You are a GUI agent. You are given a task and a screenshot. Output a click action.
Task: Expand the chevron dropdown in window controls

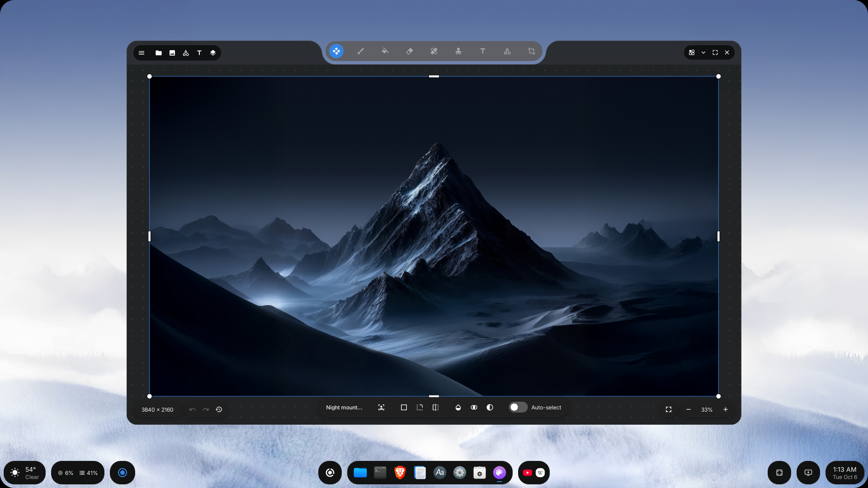(703, 53)
